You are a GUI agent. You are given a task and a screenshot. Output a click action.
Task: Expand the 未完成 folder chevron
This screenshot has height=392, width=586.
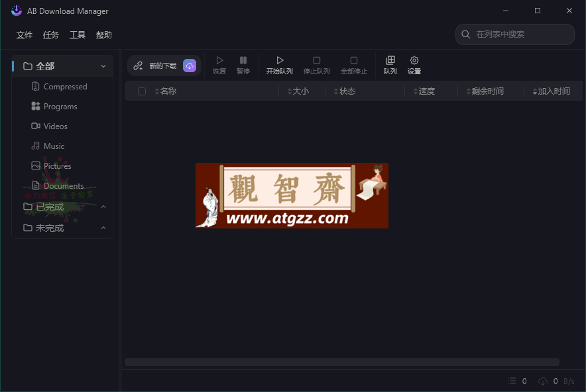[x=103, y=228]
